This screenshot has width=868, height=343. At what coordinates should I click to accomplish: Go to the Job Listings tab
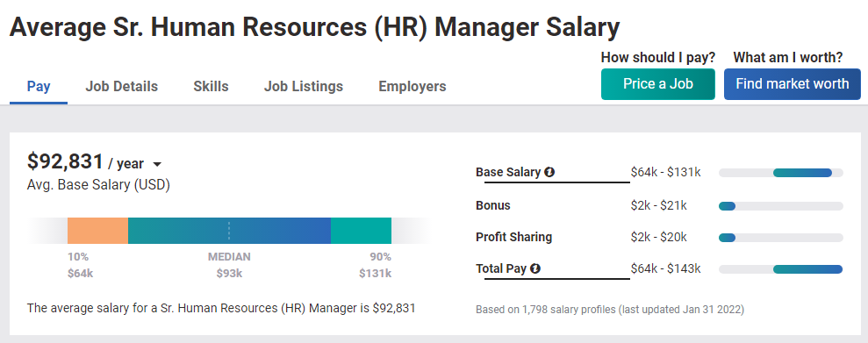point(304,87)
